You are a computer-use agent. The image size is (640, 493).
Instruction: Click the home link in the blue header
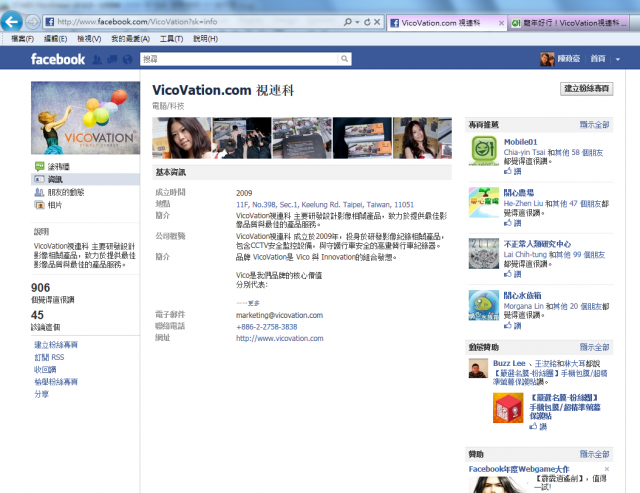598,59
